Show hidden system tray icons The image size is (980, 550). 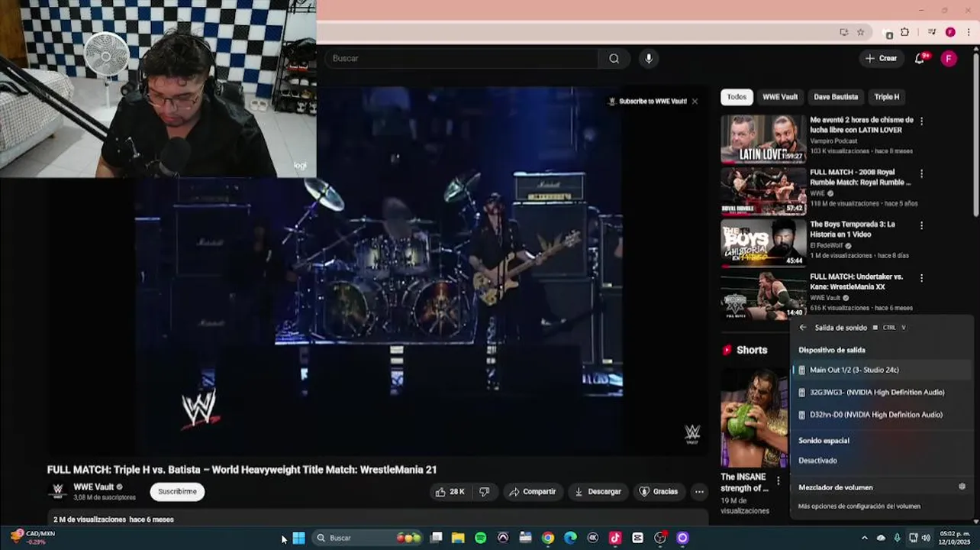coord(864,539)
